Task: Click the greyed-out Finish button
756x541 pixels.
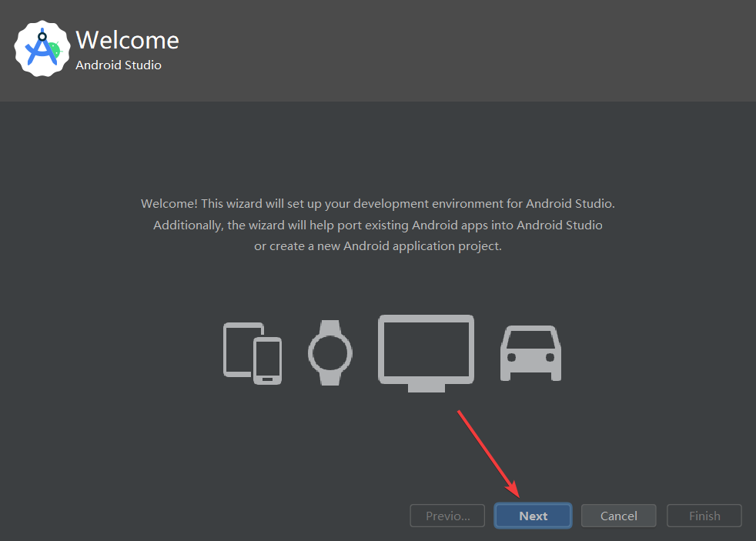Action: 704,516
